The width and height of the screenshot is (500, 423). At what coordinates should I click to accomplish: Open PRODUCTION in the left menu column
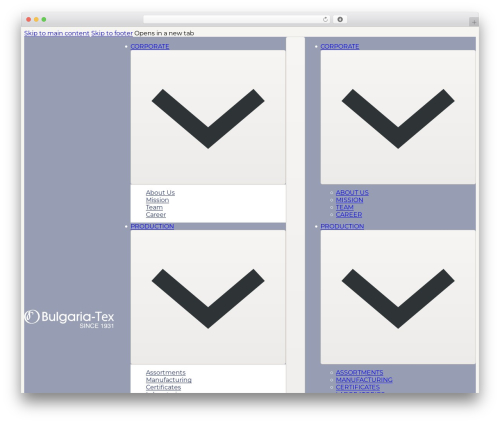[x=152, y=226]
